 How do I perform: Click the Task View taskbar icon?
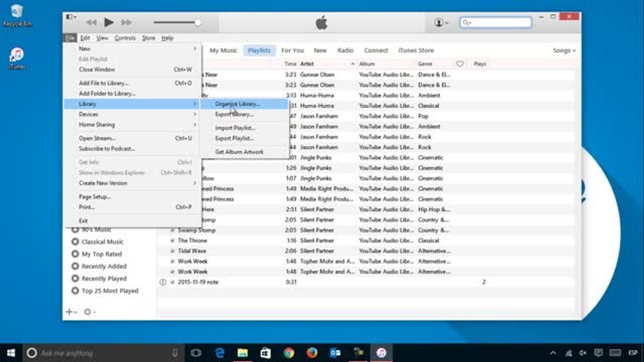click(196, 353)
